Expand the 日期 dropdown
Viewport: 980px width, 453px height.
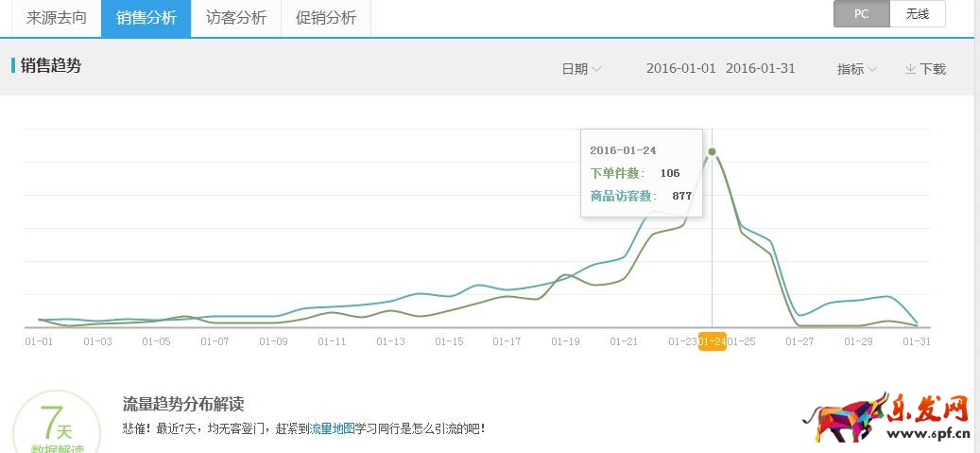pos(581,69)
